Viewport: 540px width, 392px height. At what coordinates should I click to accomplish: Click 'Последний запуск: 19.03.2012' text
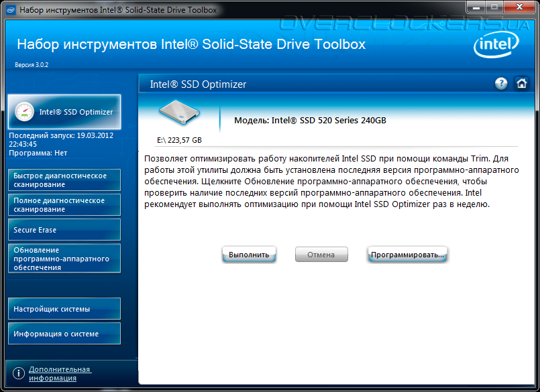pyautogui.click(x=61, y=135)
